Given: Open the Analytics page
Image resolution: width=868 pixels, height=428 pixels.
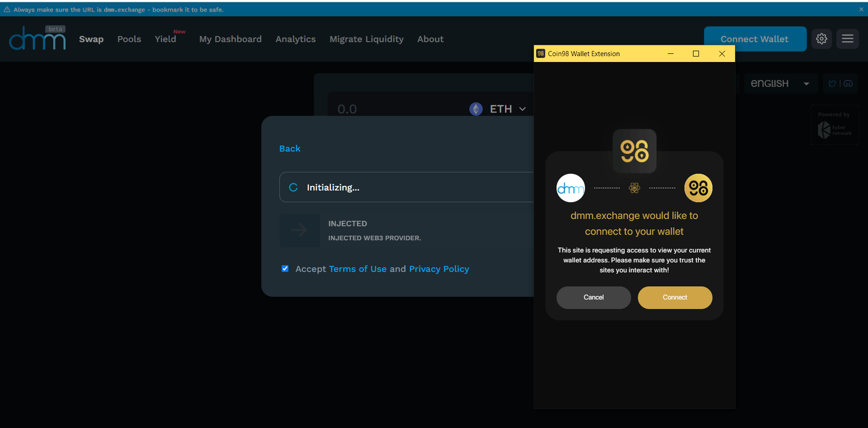Looking at the screenshot, I should click(x=296, y=39).
